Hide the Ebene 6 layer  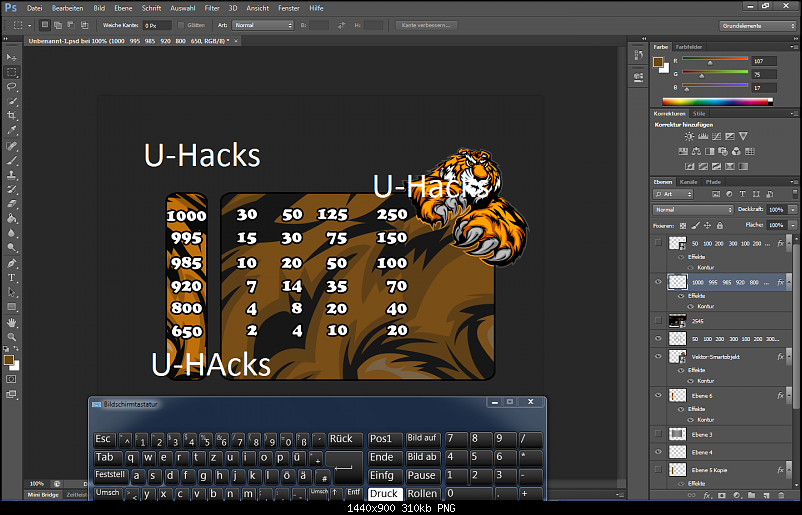coord(658,395)
